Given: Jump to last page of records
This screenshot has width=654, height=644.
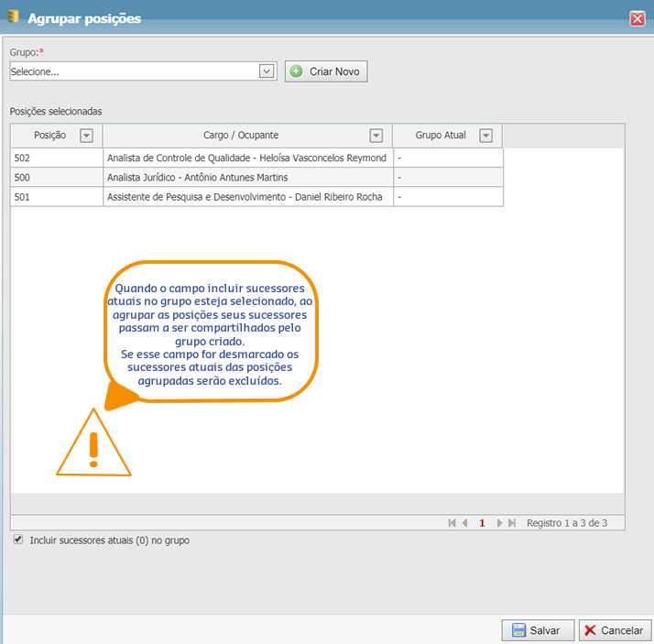Looking at the screenshot, I should pos(512,523).
